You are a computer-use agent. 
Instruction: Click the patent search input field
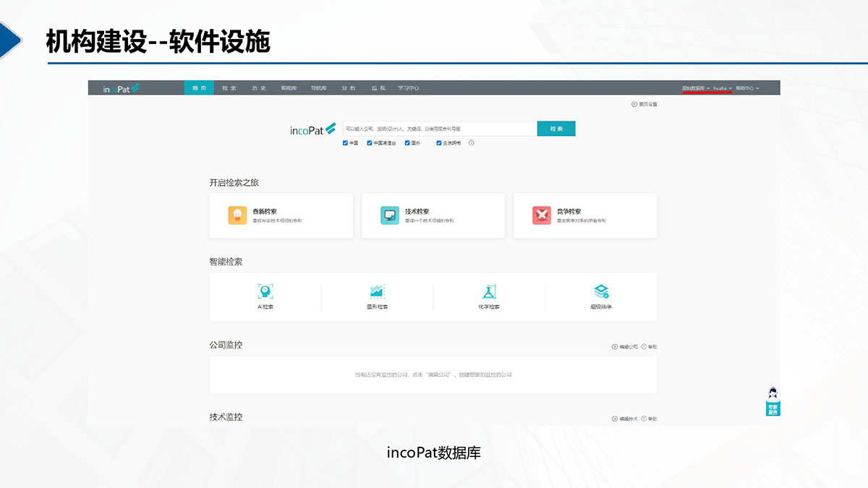(440, 129)
